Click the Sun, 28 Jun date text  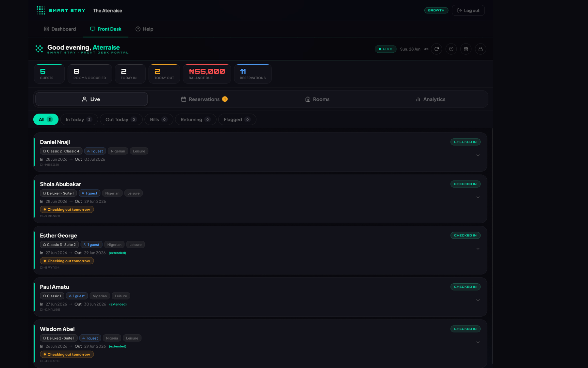(x=410, y=49)
